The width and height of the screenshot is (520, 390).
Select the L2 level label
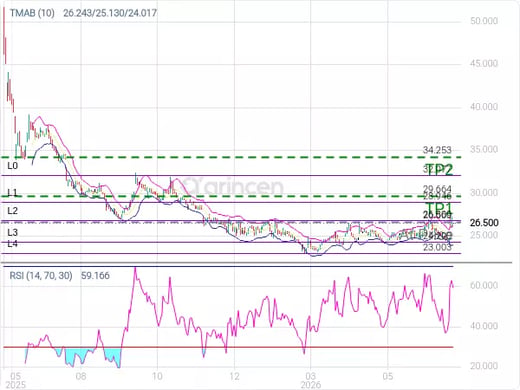pyautogui.click(x=13, y=211)
